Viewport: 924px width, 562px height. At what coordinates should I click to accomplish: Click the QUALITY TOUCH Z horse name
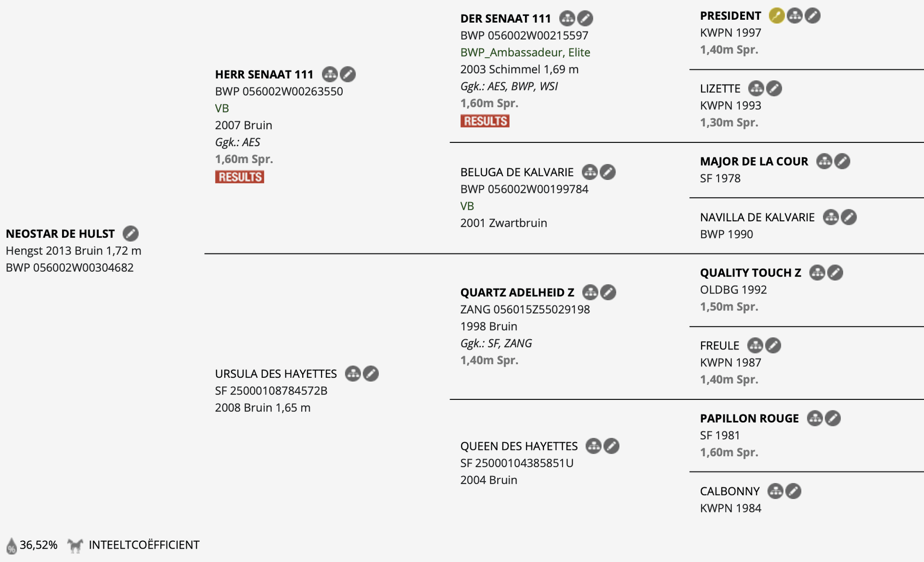click(750, 273)
